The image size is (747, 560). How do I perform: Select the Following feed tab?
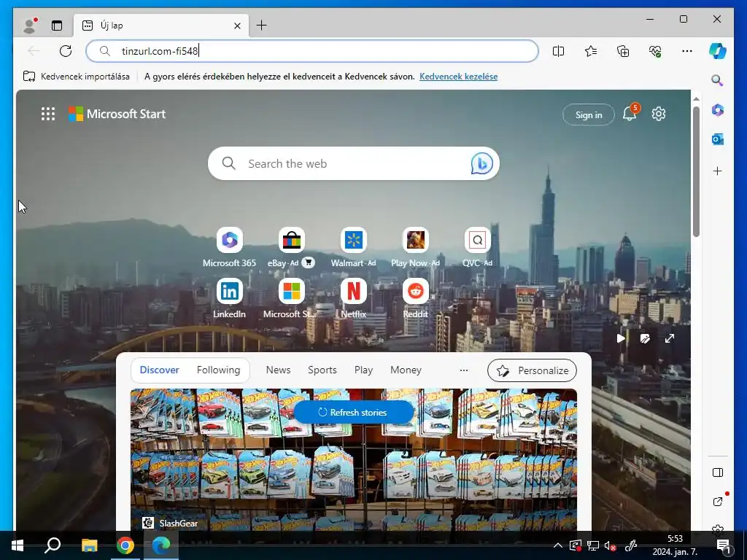(218, 370)
